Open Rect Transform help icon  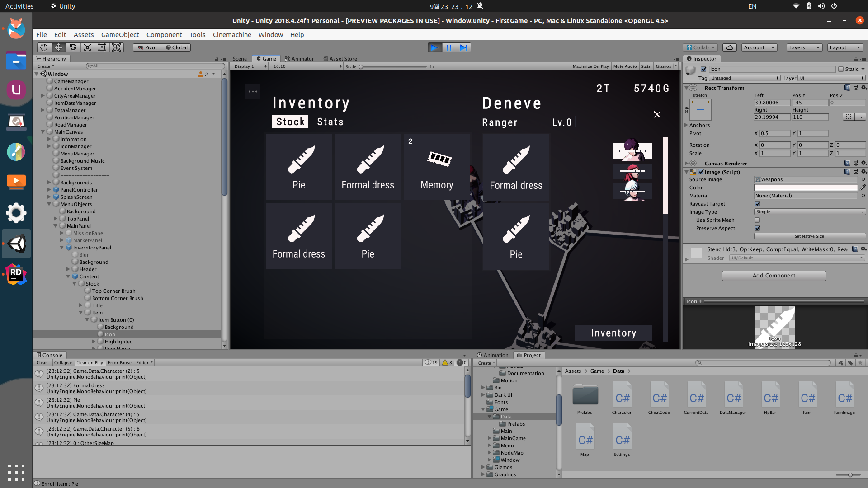pyautogui.click(x=847, y=88)
